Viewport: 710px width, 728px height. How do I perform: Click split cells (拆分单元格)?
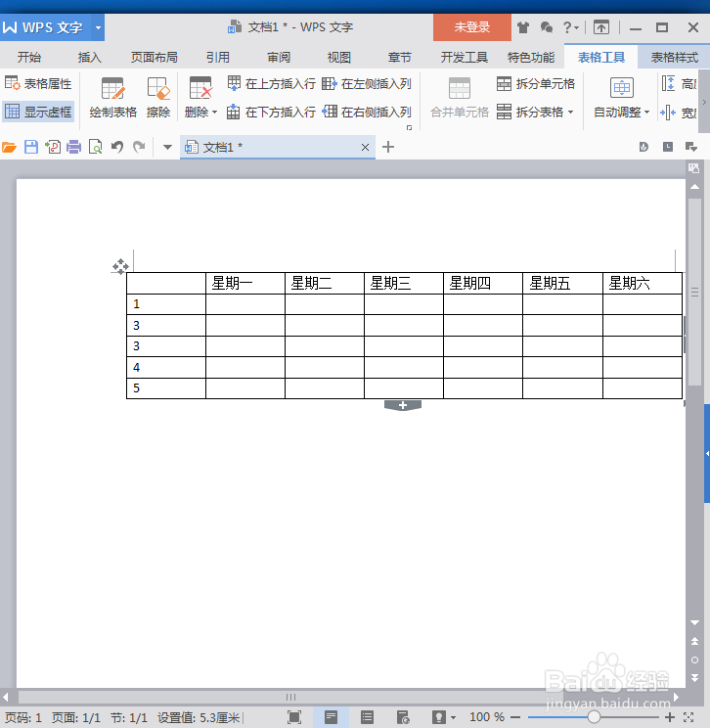(x=536, y=84)
